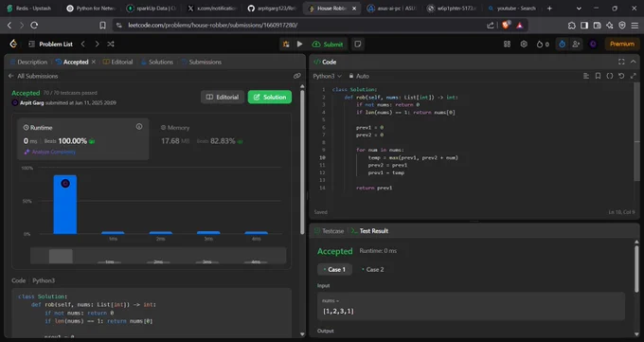Open the notes icon beside Submit
This screenshot has height=342, width=644.
(x=358, y=44)
